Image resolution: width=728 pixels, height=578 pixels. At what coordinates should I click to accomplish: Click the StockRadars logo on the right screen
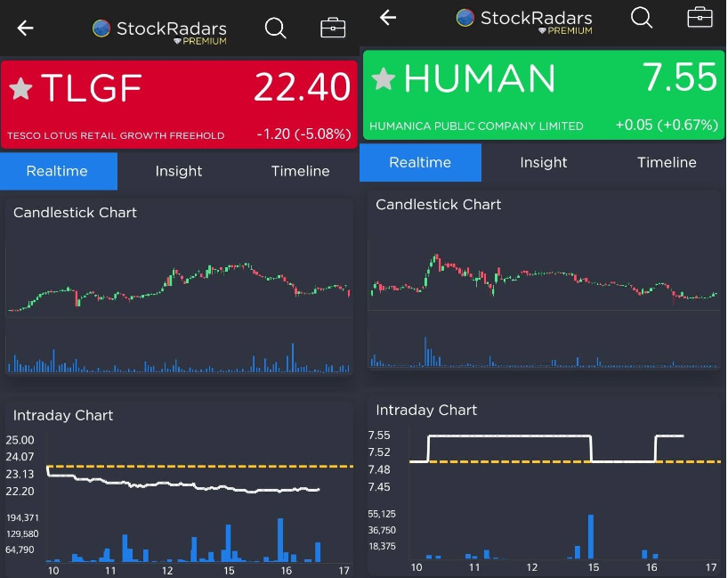coord(523,20)
